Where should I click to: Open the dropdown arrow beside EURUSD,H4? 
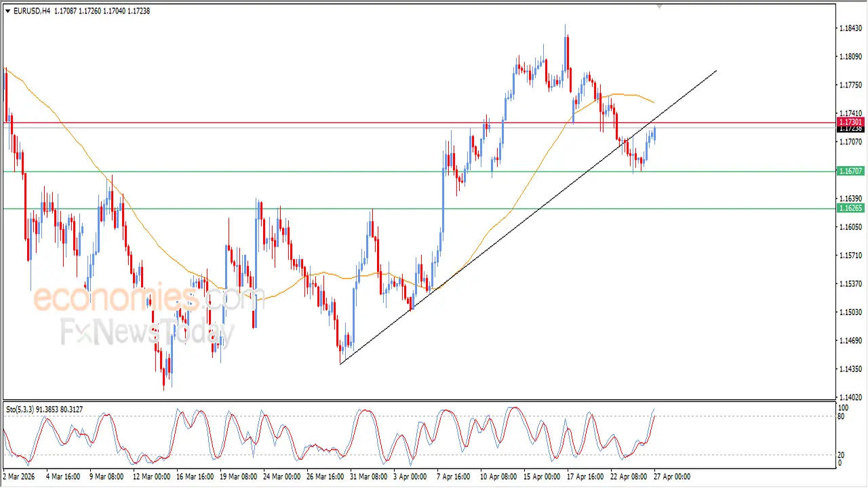[7, 11]
